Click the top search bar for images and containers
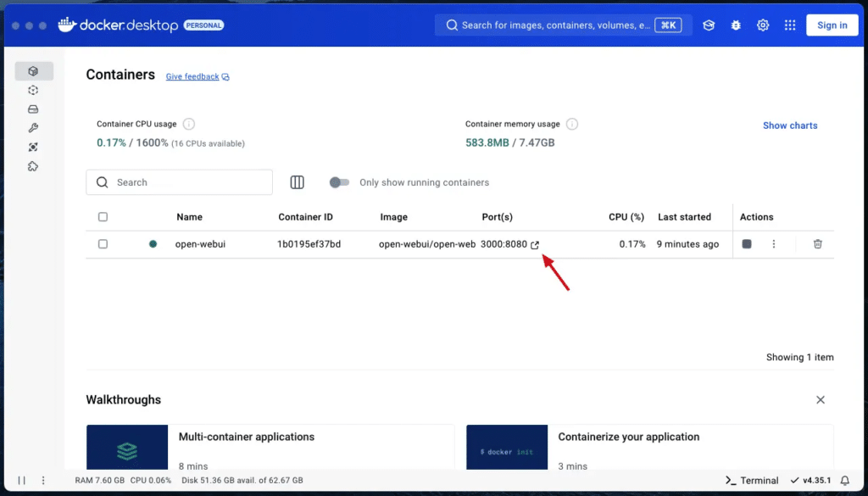Image resolution: width=868 pixels, height=496 pixels. tap(563, 25)
